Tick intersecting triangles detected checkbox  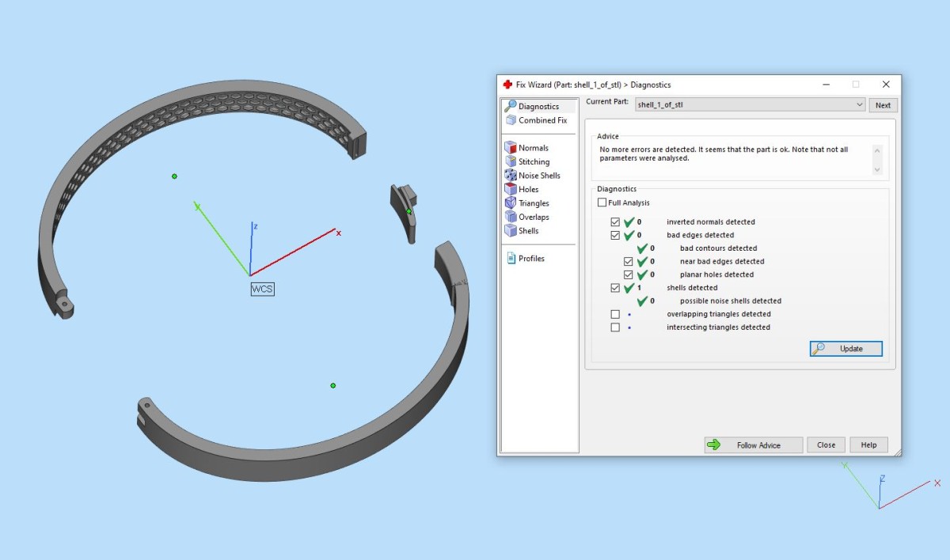pos(615,327)
